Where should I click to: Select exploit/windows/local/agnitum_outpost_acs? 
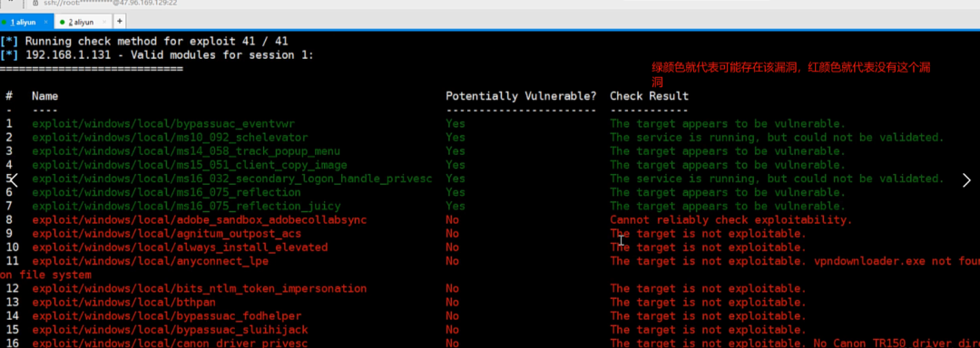pyautogui.click(x=166, y=233)
